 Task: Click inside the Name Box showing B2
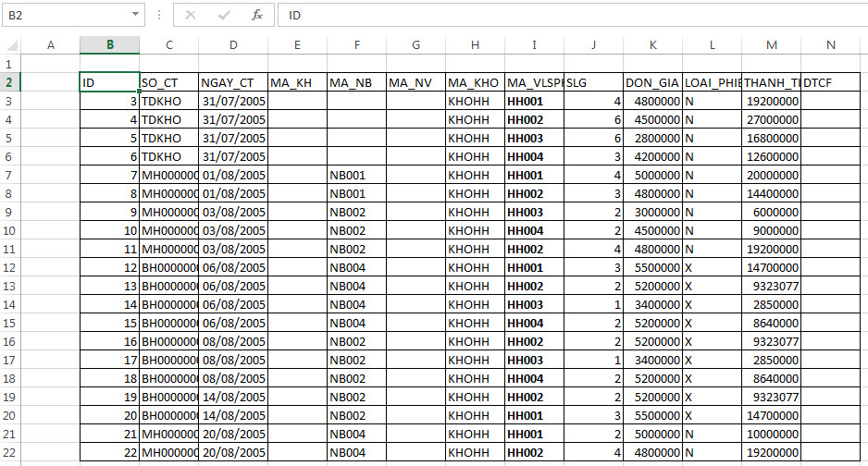point(65,16)
